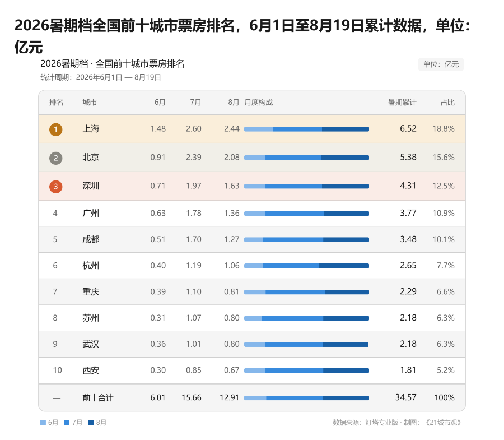Click the 武汉 July value 1.01

tap(194, 344)
